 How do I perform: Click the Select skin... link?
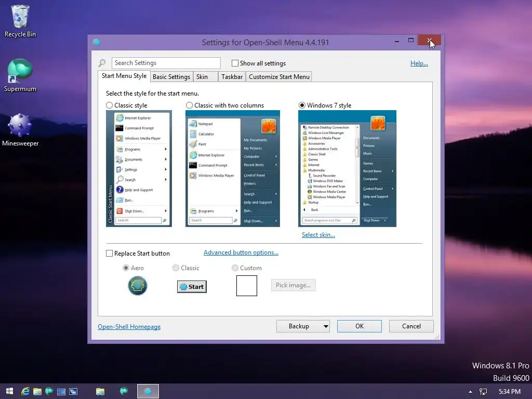click(x=318, y=235)
